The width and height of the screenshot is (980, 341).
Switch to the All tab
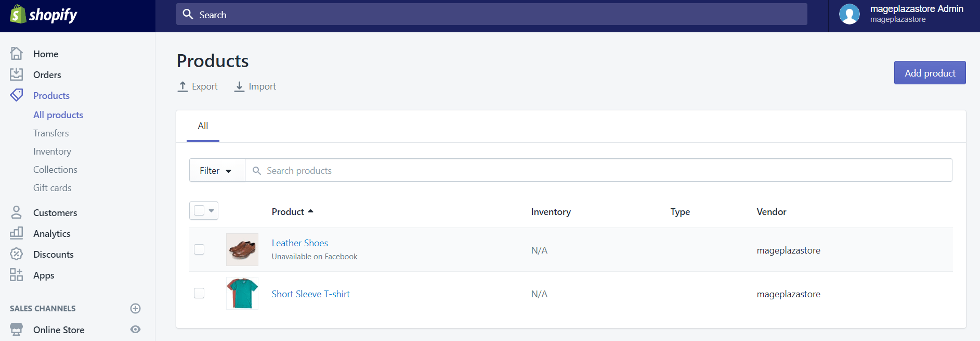(x=203, y=126)
